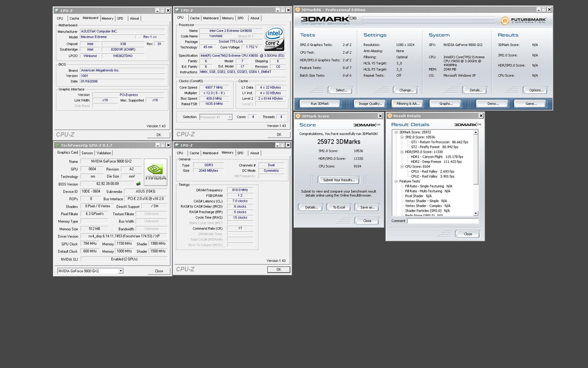The height and width of the screenshot is (368, 588).
Task: Close the Result Details window with X
Action: [x=481, y=116]
